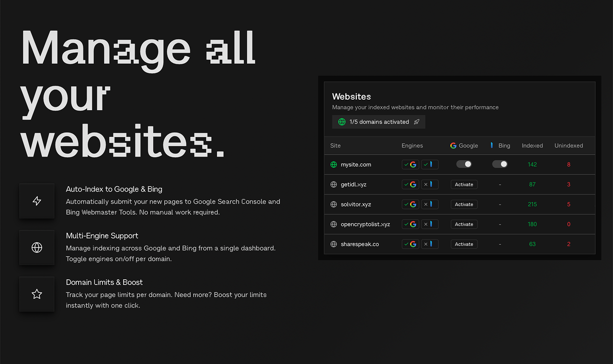
Task: Toggle the crossed-out Bing engine badge for solvitor.xyz
Action: (x=430, y=204)
